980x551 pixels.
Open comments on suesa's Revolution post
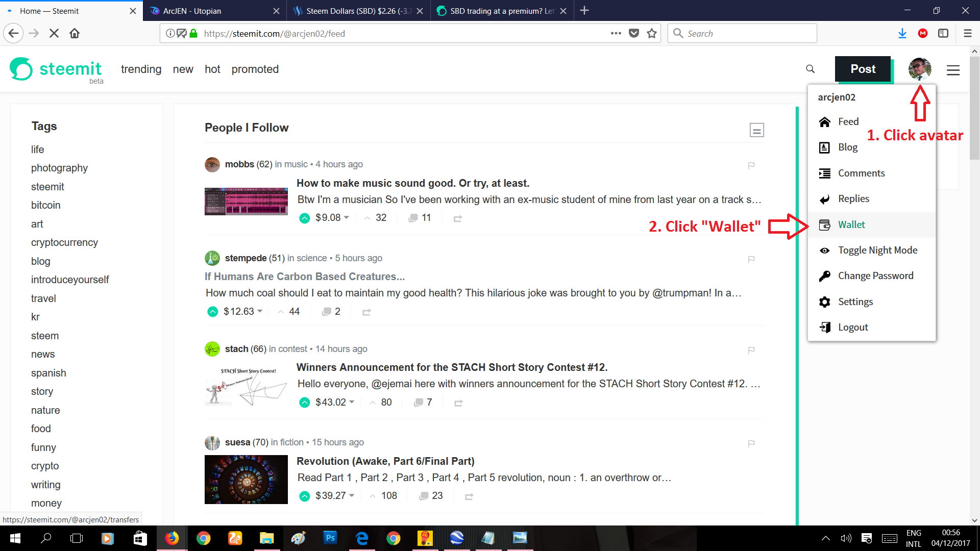click(424, 496)
